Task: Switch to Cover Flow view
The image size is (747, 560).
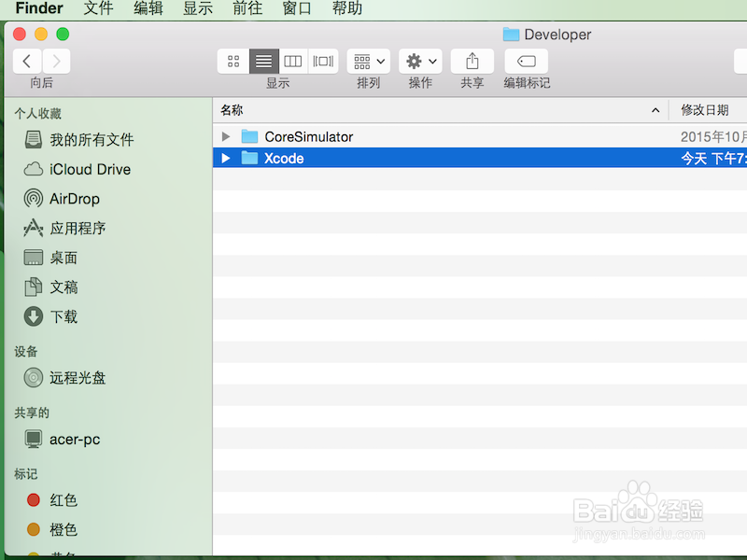Action: tap(323, 61)
